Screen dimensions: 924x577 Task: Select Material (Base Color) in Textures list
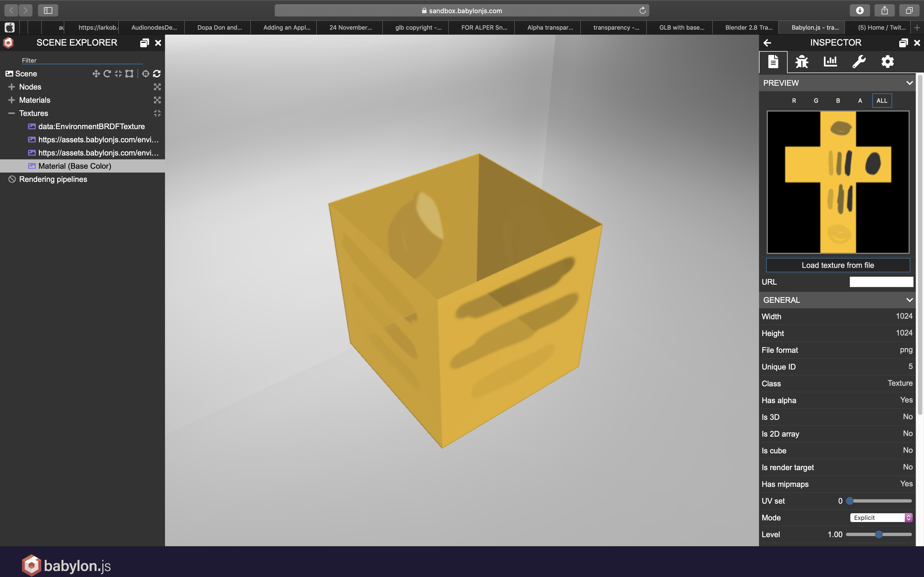pos(75,166)
